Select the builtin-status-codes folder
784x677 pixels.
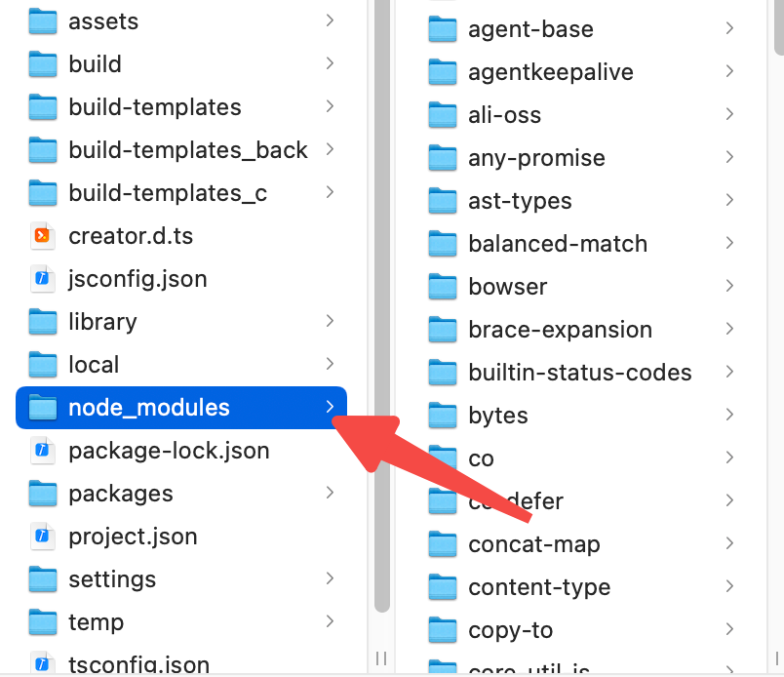(x=579, y=373)
